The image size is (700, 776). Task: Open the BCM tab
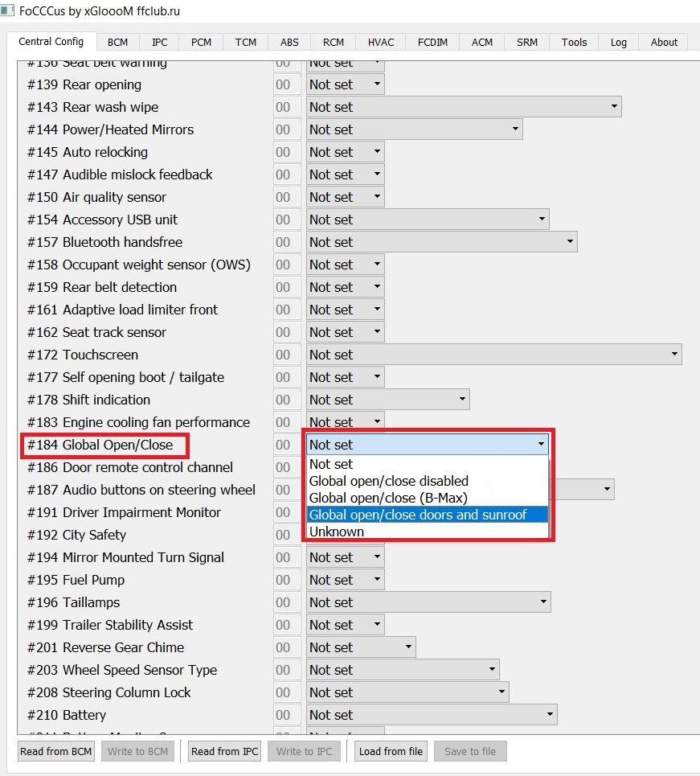point(118,43)
